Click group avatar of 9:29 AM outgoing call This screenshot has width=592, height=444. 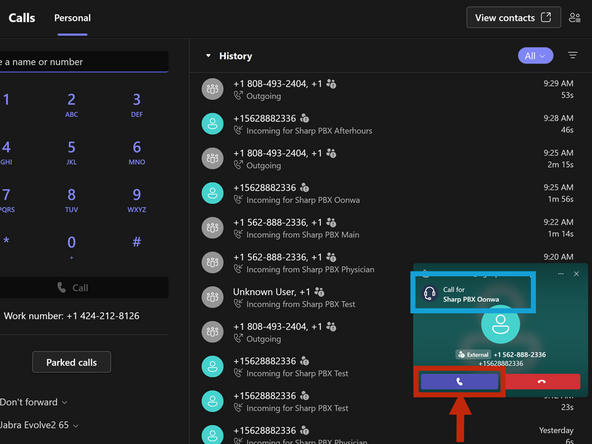click(x=213, y=89)
